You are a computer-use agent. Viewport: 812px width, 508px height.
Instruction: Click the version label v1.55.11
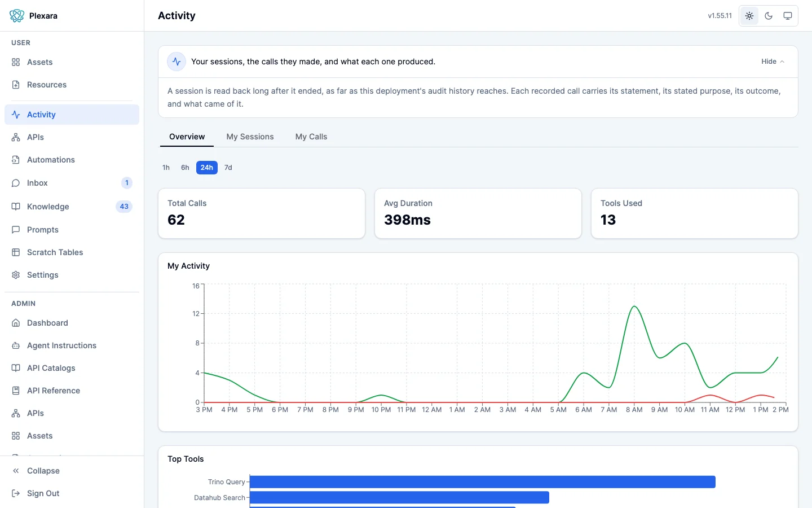(x=720, y=16)
